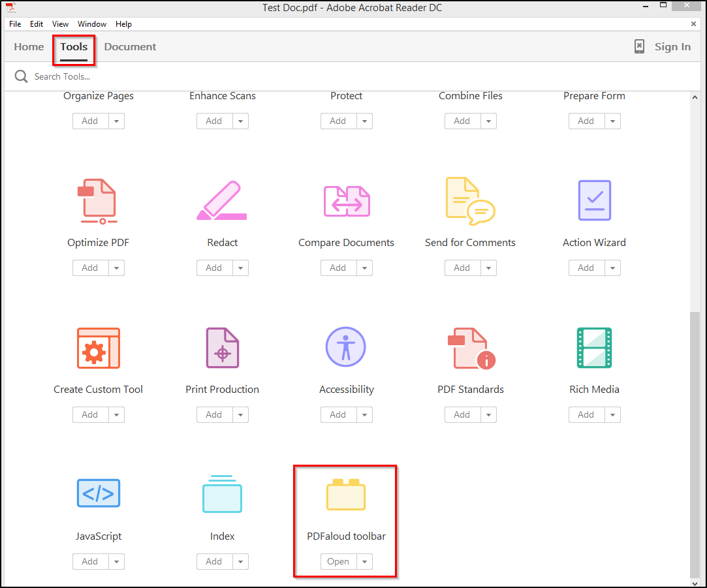
Task: Click the Enhance Scans label
Action: [223, 95]
